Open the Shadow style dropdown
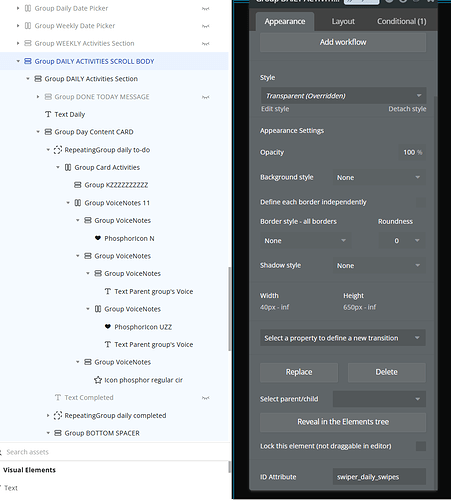The image size is (451, 500). click(379, 265)
